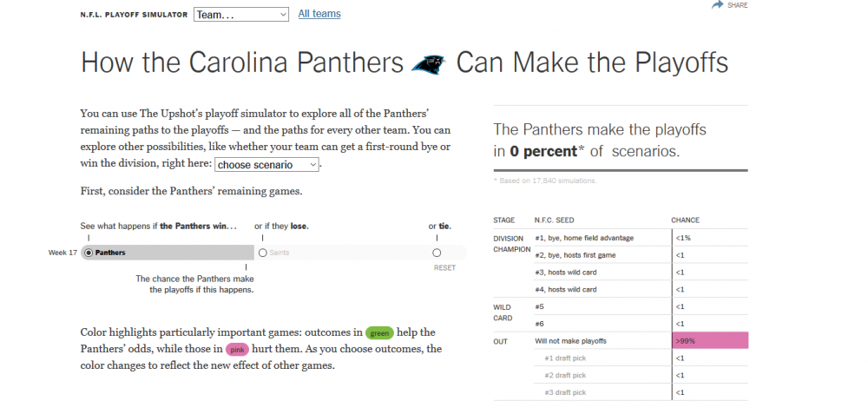Screen dimensions: 868x414
Task: Click the gray Week 17 Panthers bar
Action: [168, 253]
